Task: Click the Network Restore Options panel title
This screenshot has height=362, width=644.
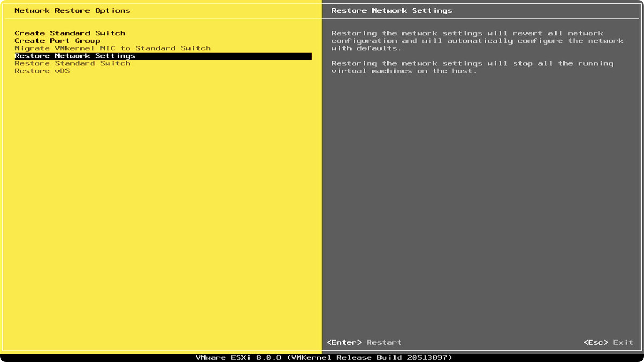Action: (72, 11)
